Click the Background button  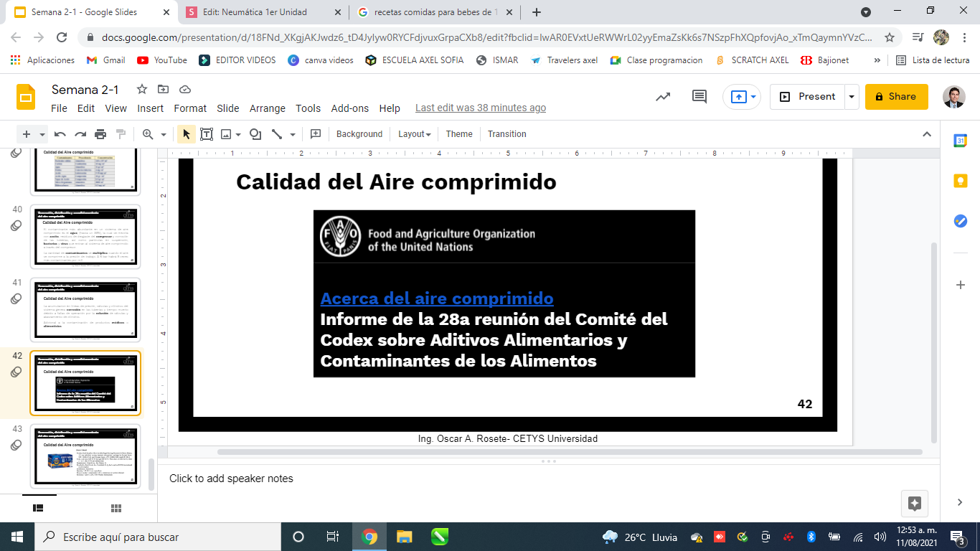pyautogui.click(x=359, y=134)
